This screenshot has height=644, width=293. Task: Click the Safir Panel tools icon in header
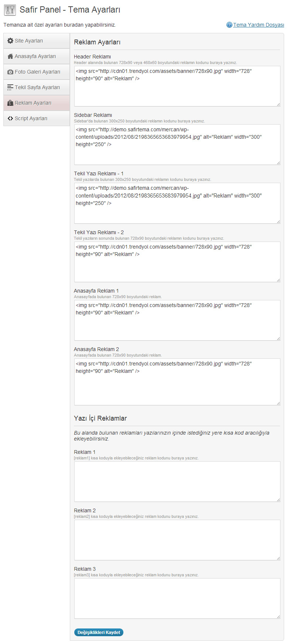10,10
